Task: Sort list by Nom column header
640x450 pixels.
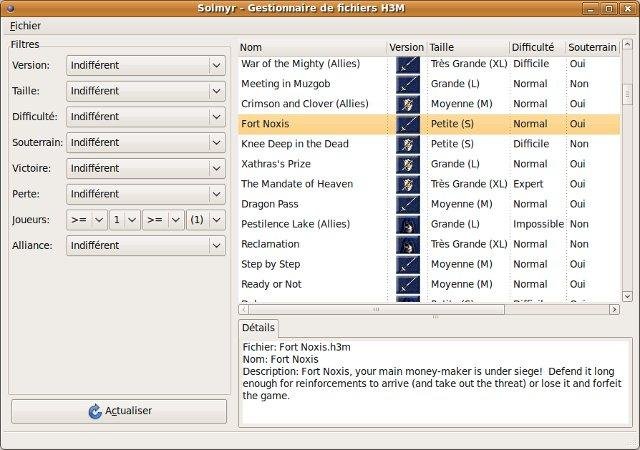Action: (x=312, y=47)
